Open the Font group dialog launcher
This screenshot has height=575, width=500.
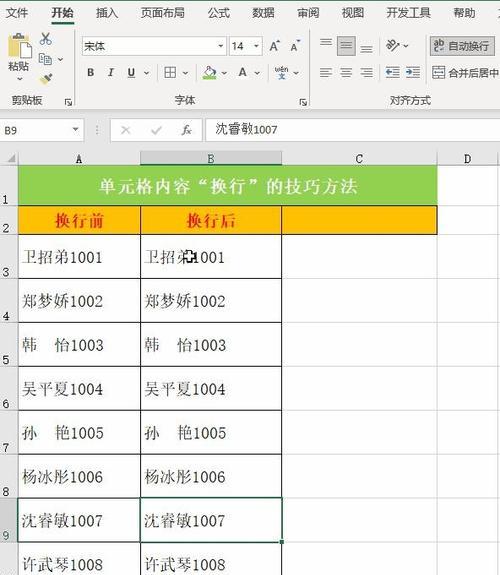pyautogui.click(x=303, y=102)
